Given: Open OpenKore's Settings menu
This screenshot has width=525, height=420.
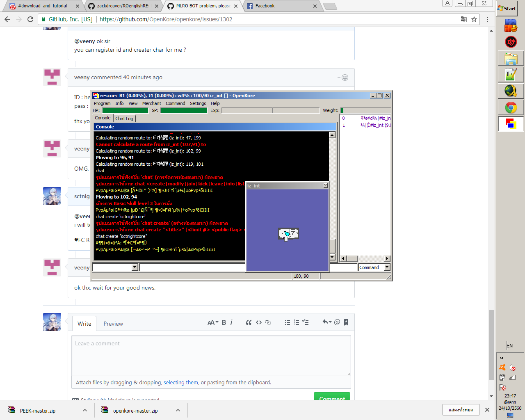Looking at the screenshot, I should pos(198,103).
